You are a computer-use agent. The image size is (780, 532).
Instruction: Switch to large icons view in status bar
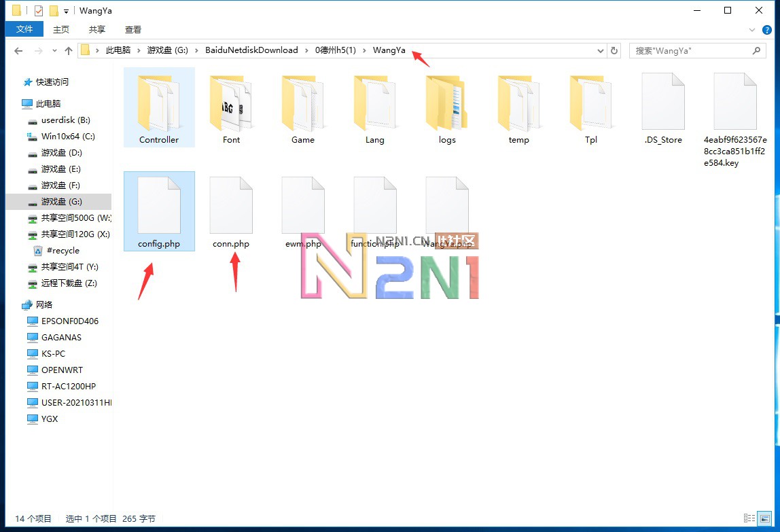pyautogui.click(x=765, y=518)
